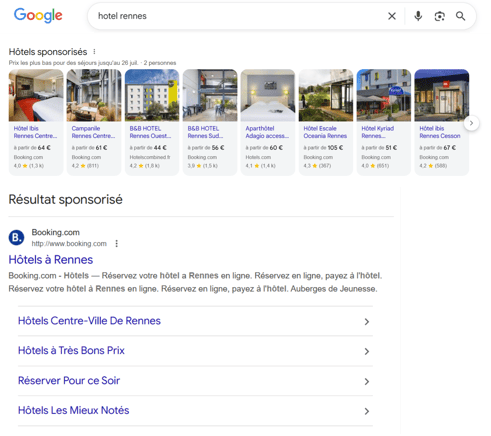Viewport: 491px width, 436px height.
Task: Open Hôtel Ibis Rennes Cesson photo
Action: pos(442,95)
